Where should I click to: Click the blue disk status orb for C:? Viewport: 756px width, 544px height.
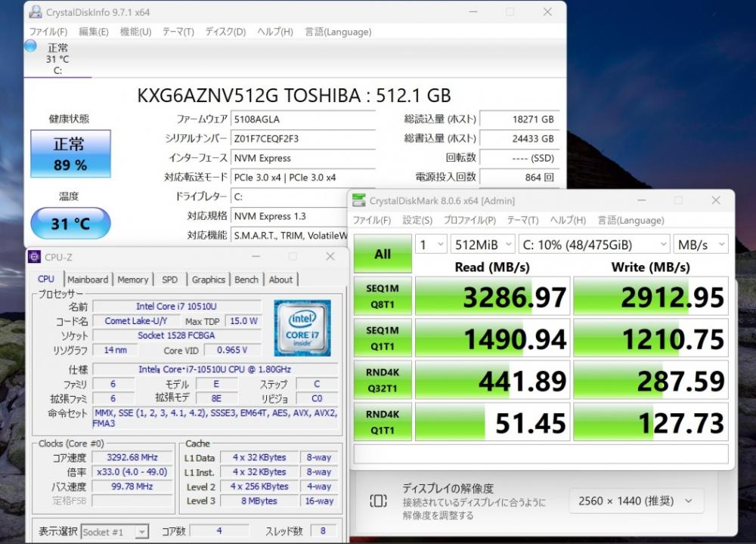click(x=30, y=46)
